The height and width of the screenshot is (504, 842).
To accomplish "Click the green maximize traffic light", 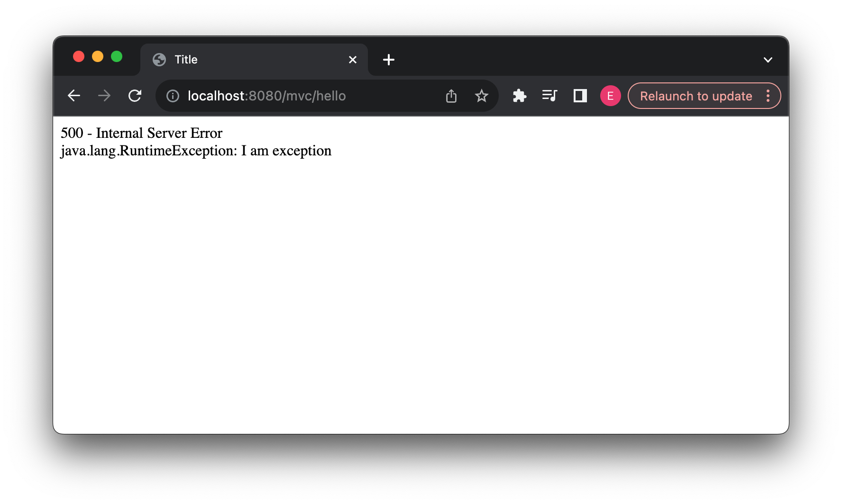I will click(117, 56).
